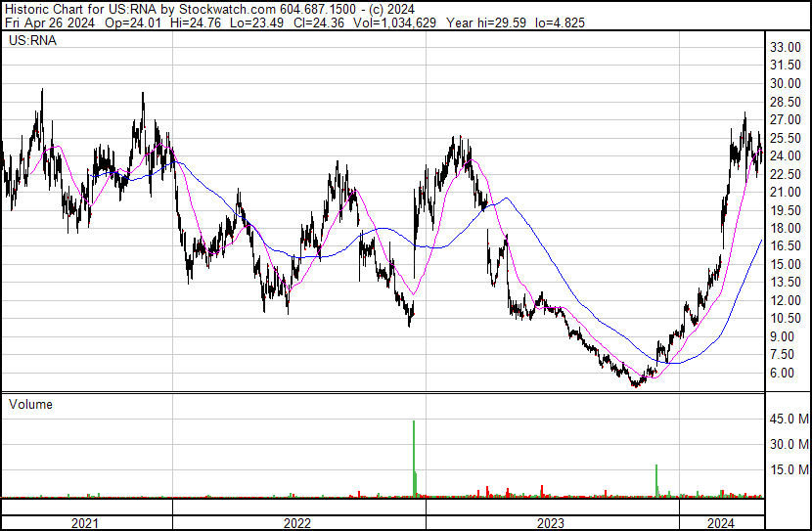Click the 12.00 price axis label

coord(786,300)
